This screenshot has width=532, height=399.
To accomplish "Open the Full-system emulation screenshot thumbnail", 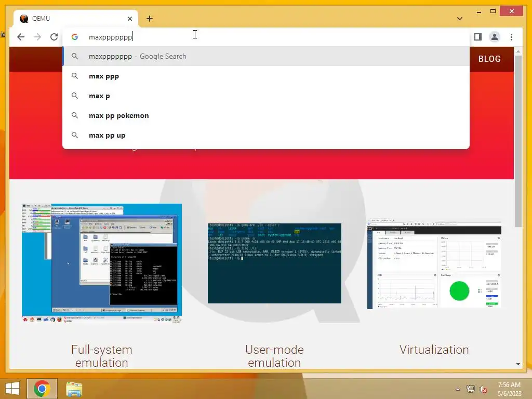I will [x=102, y=263].
